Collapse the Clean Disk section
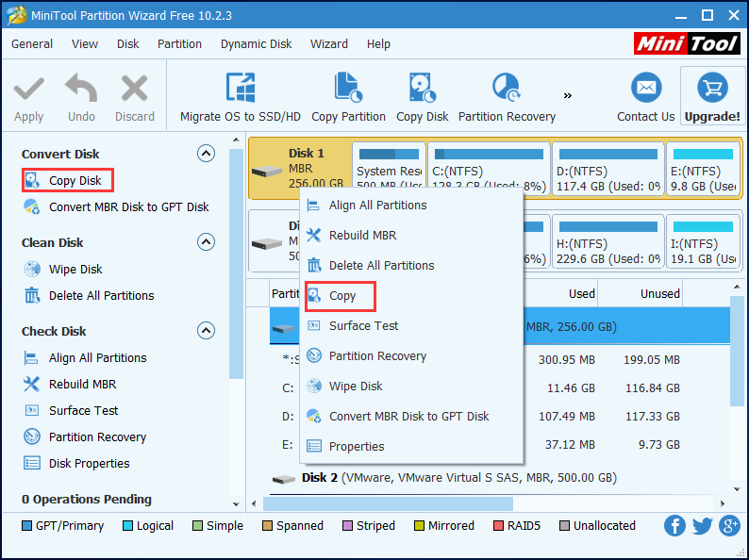This screenshot has height=560, width=749. (x=206, y=242)
